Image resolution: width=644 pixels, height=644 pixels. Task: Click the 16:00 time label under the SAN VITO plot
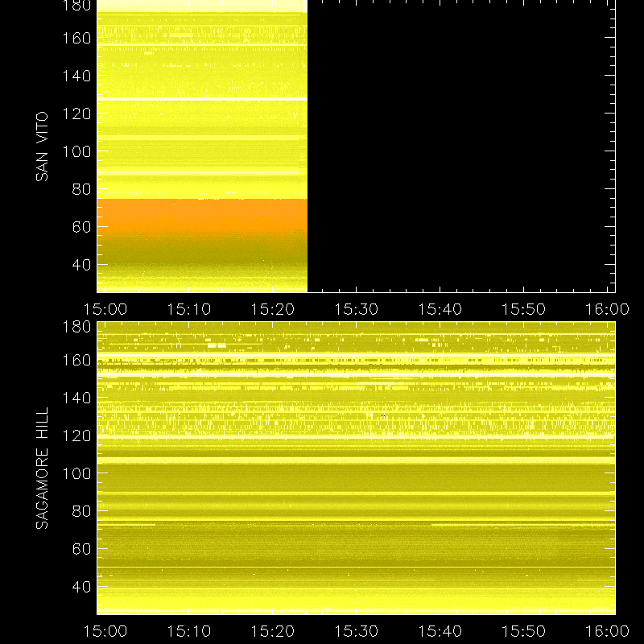click(607, 309)
